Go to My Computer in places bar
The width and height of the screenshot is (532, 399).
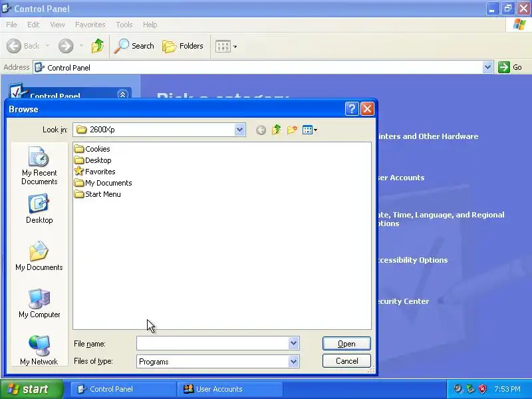39,303
